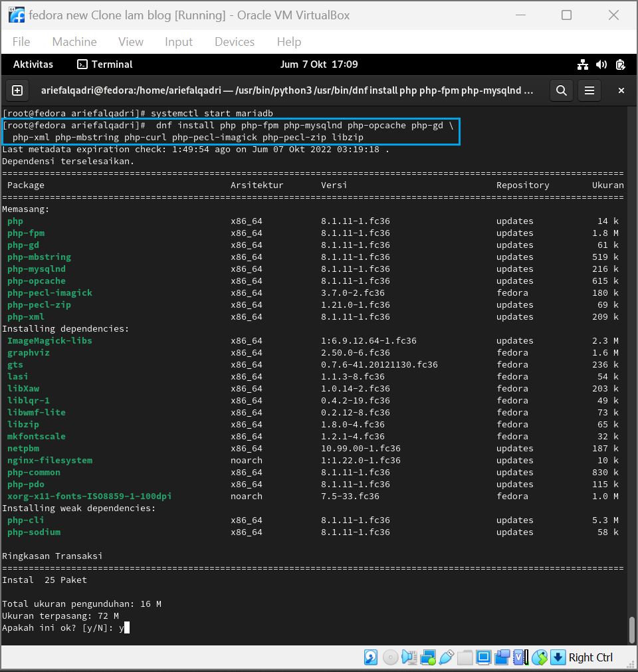Click the Right Ctrl host key label
The height and width of the screenshot is (672, 638).
coord(590,657)
